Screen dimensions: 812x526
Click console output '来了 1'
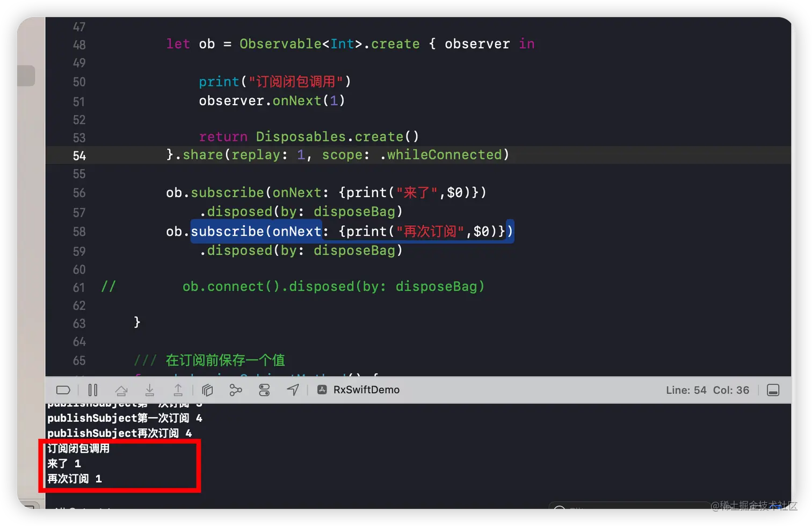64,464
